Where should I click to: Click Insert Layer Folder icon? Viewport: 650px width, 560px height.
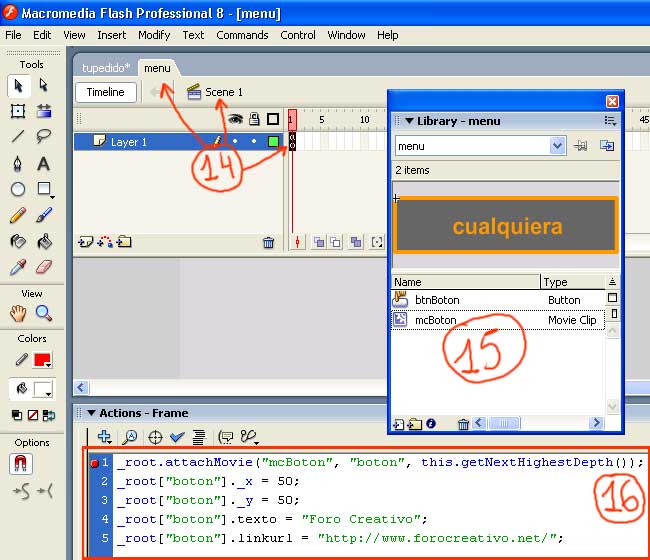point(124,242)
